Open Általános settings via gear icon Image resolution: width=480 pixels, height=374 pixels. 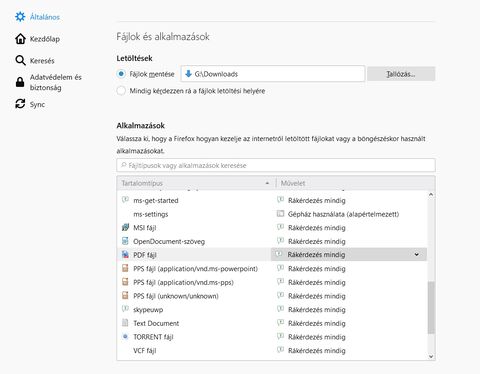coord(20,17)
